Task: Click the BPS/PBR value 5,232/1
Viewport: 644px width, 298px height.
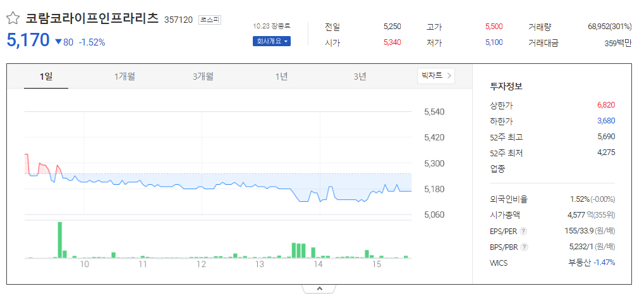Action: pos(583,247)
